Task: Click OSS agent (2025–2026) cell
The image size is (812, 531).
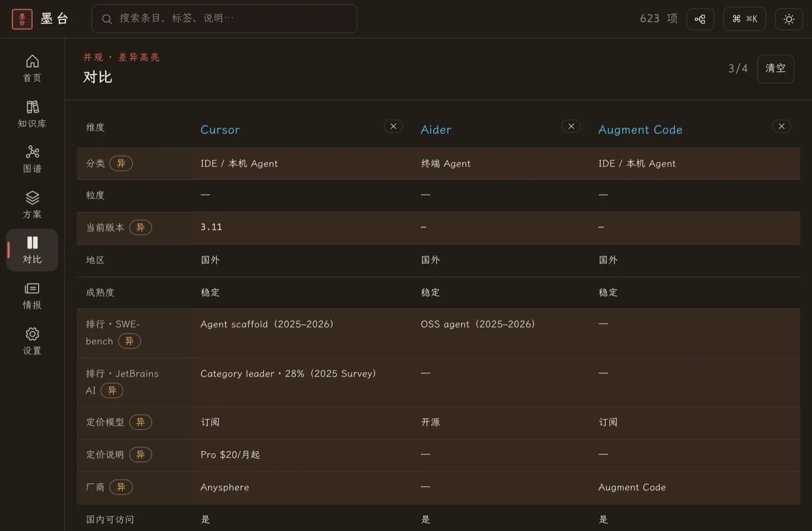Action: click(478, 324)
